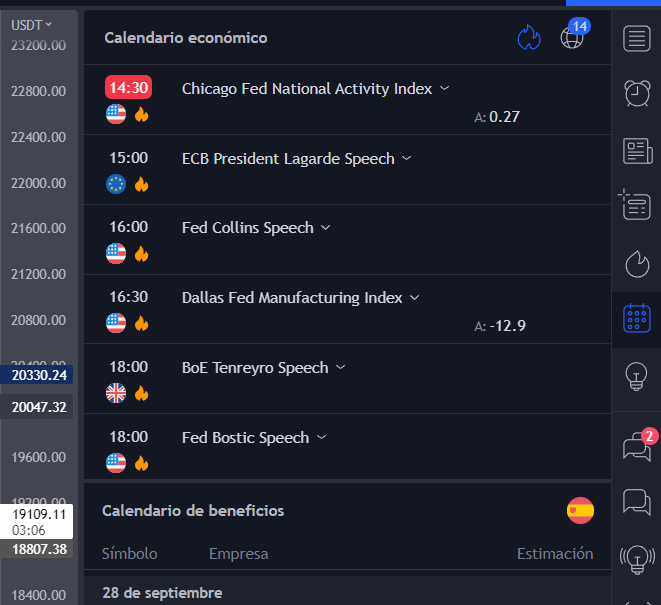The width and height of the screenshot is (661, 605).
Task: Click the actual value A: 0.27
Action: pos(497,117)
